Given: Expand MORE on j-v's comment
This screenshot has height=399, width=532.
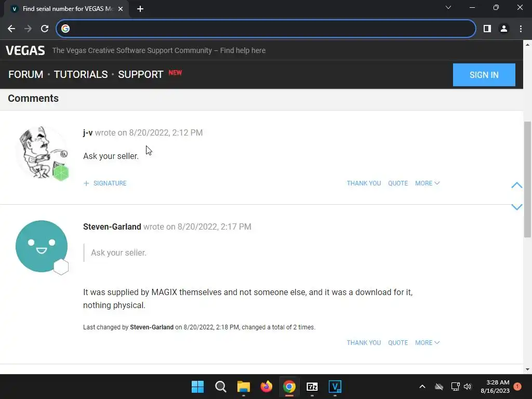Looking at the screenshot, I should (x=427, y=183).
